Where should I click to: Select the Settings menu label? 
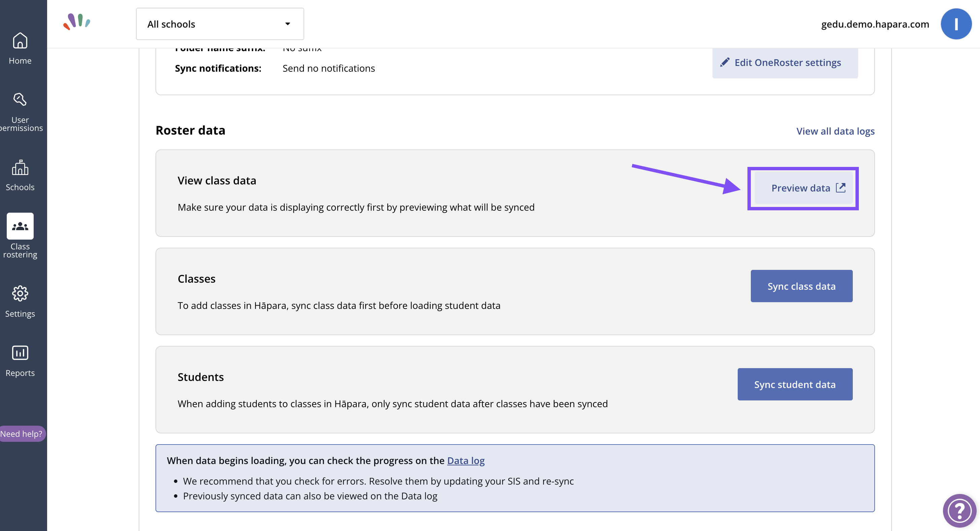point(20,314)
